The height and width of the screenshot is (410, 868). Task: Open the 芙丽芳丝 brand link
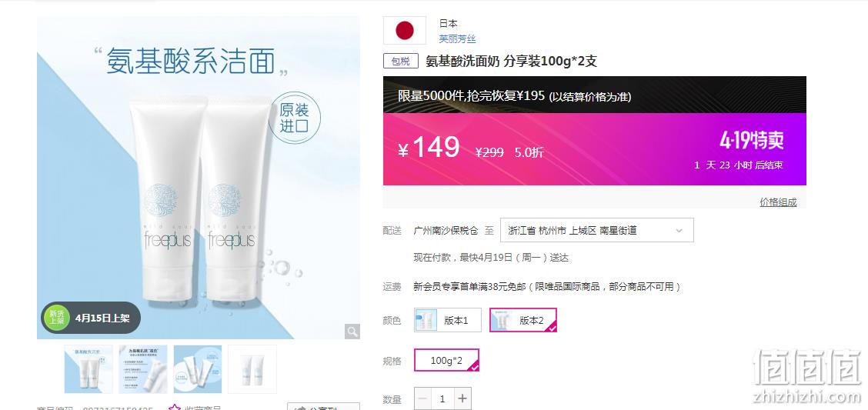point(457,38)
